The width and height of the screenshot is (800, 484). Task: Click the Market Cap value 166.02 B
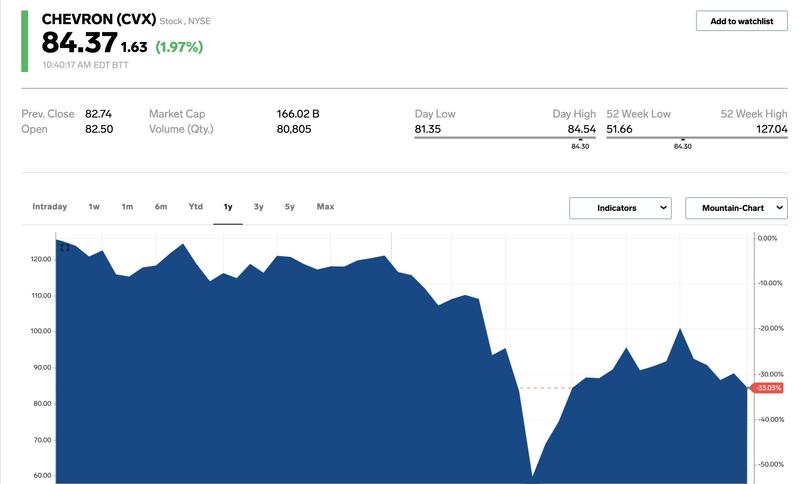(x=298, y=114)
